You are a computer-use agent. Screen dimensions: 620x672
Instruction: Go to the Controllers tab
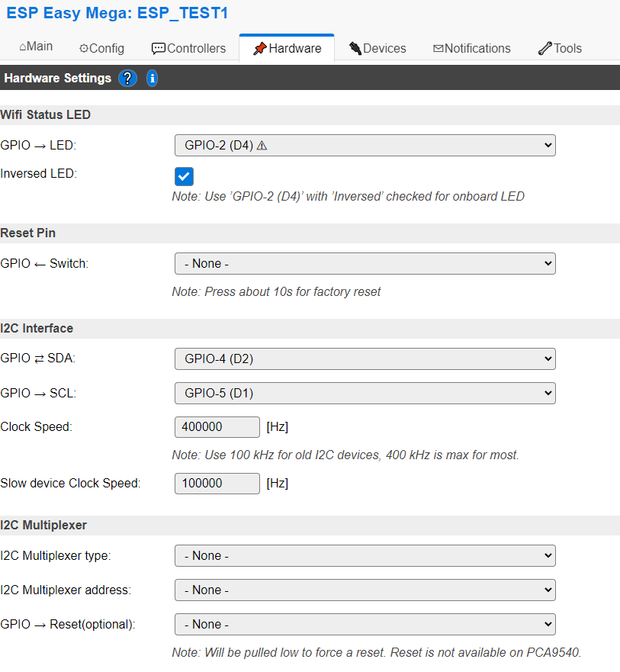[x=189, y=48]
